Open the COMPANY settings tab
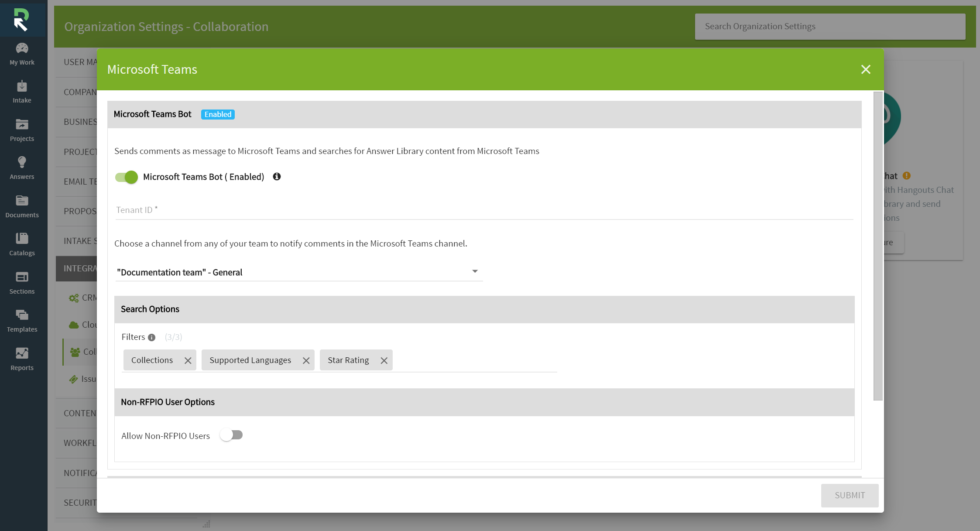 tap(77, 92)
